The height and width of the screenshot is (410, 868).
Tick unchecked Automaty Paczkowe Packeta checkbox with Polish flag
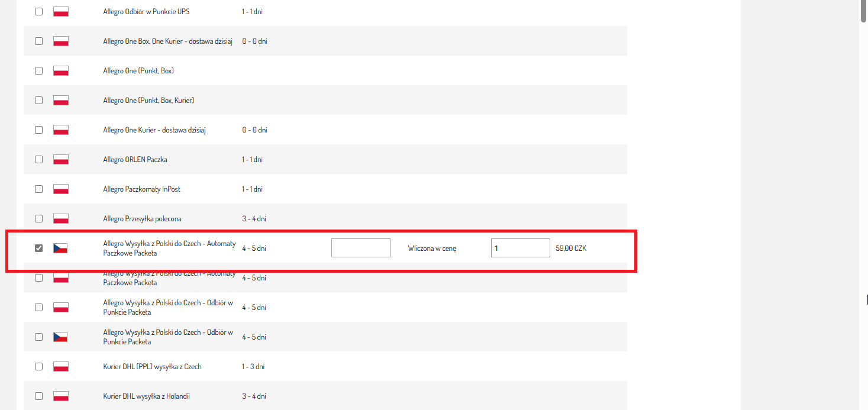point(38,277)
